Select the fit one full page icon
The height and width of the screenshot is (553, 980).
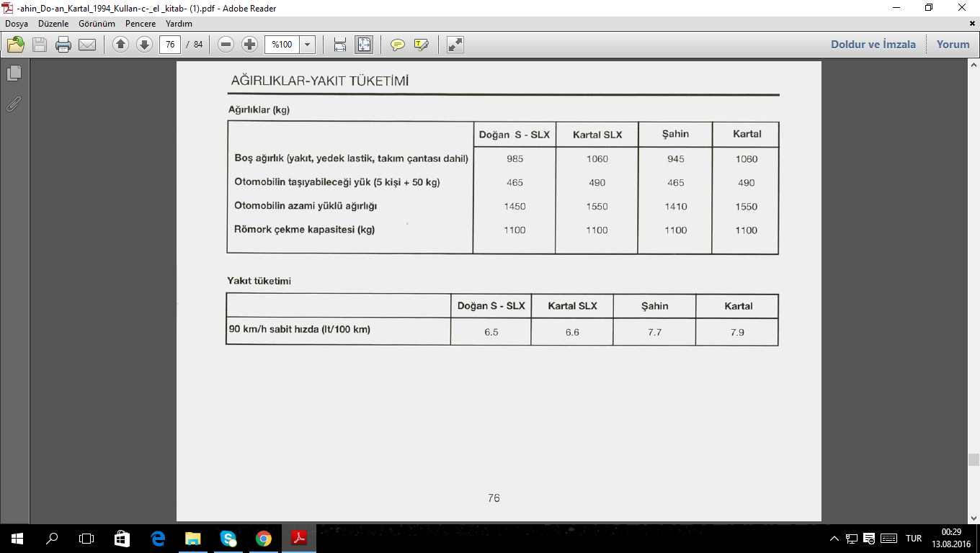coord(364,45)
